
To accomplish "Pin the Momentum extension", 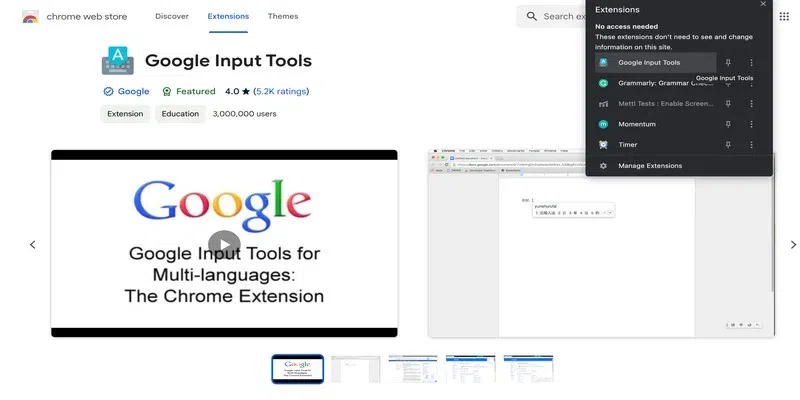I will coord(728,124).
